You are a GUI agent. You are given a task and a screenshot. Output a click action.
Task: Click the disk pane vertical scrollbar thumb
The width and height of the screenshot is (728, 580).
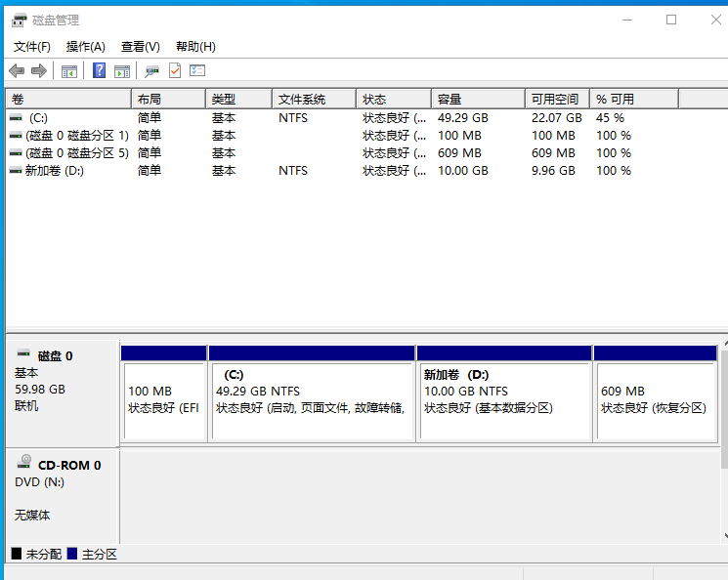click(x=724, y=408)
